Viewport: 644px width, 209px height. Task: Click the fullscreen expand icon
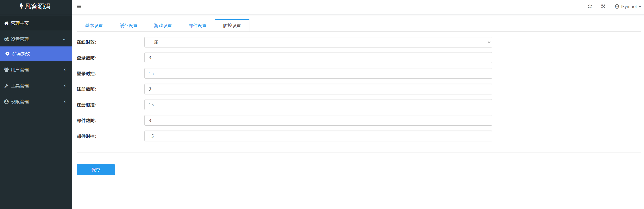603,6
